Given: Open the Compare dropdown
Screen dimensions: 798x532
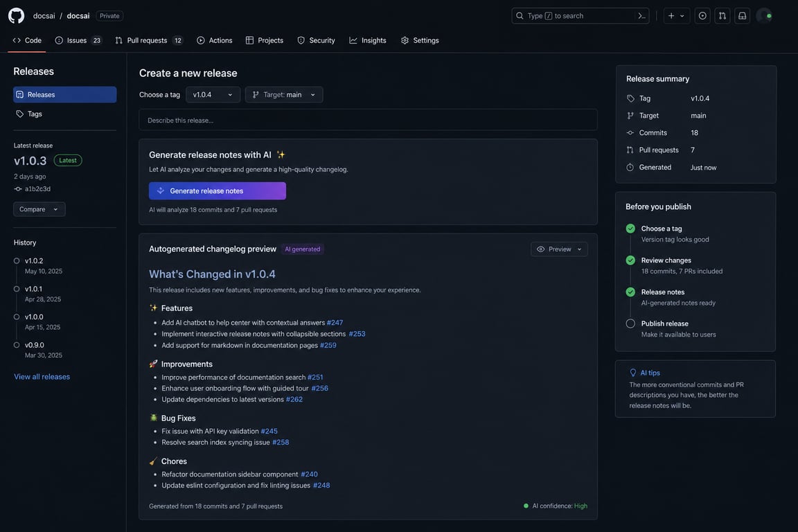Looking at the screenshot, I should tap(39, 209).
